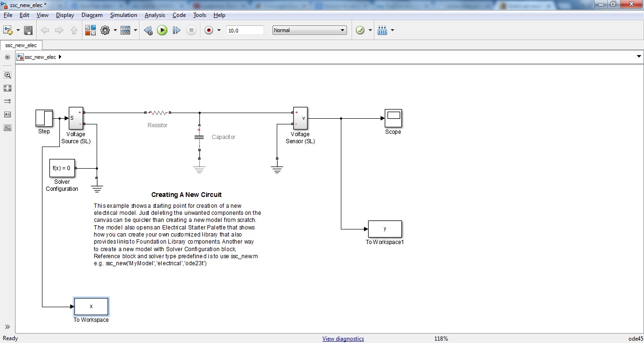This screenshot has width=644, height=343.
Task: Click the Save model icon
Action: coord(28,31)
